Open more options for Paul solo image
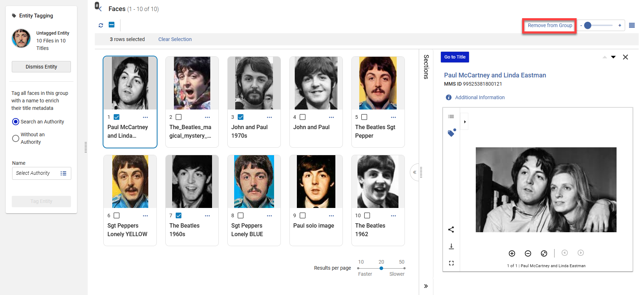Viewport: 644px width, 295px height. 331,216
